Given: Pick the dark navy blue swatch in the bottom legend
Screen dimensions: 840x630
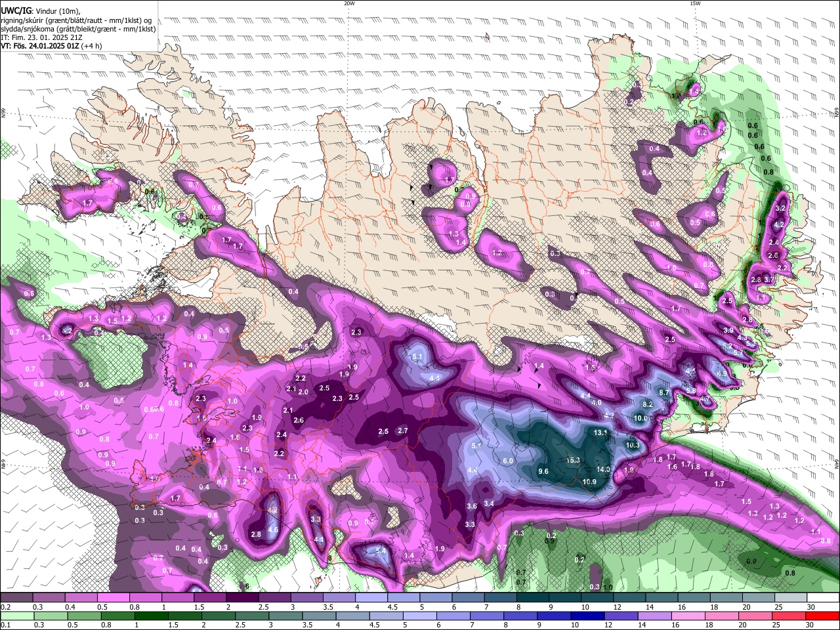Looking at the screenshot, I should click(587, 616).
